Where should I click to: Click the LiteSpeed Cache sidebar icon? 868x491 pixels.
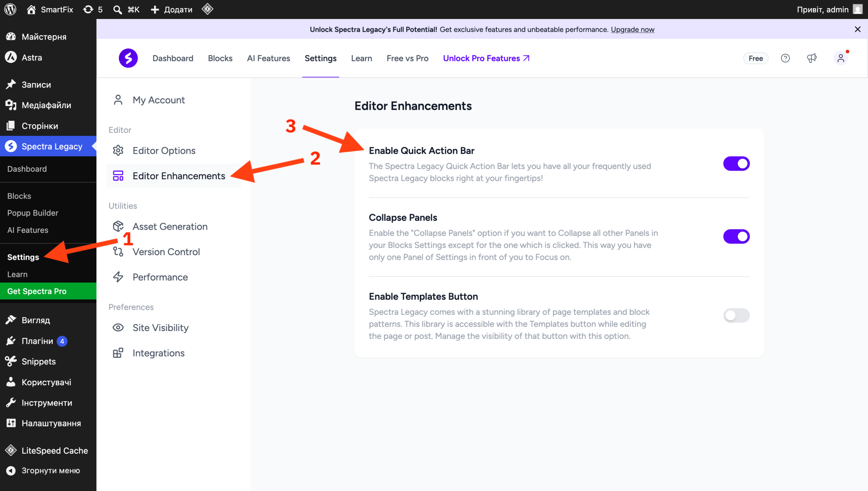pos(11,450)
